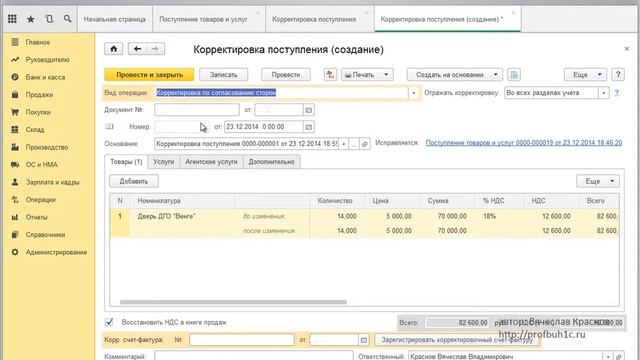640x360 pixels.
Task: Click the Документ № input field
Action: point(197,110)
